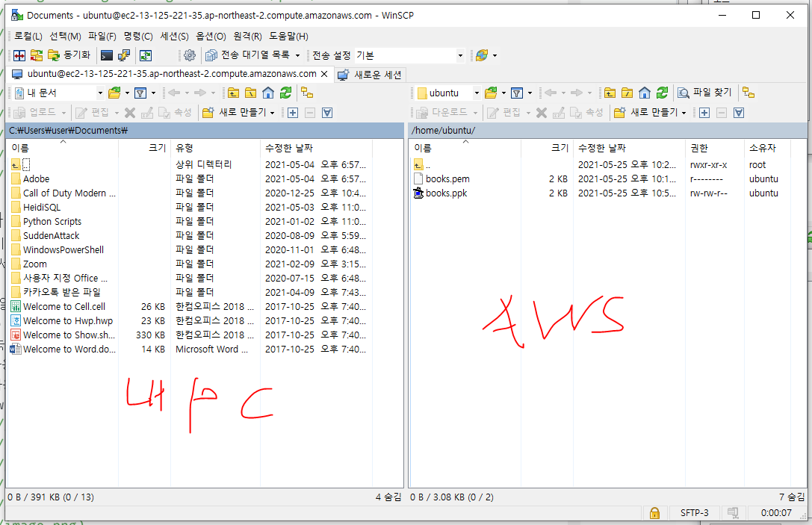Click the remote Select Files plus icon
The height and width of the screenshot is (525, 812).
point(704,113)
